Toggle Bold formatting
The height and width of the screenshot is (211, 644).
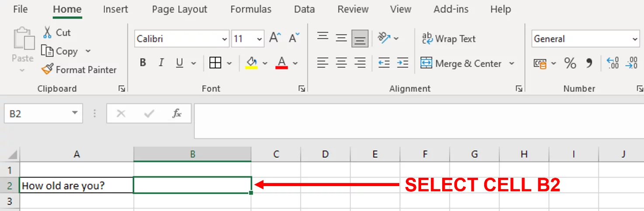(143, 63)
